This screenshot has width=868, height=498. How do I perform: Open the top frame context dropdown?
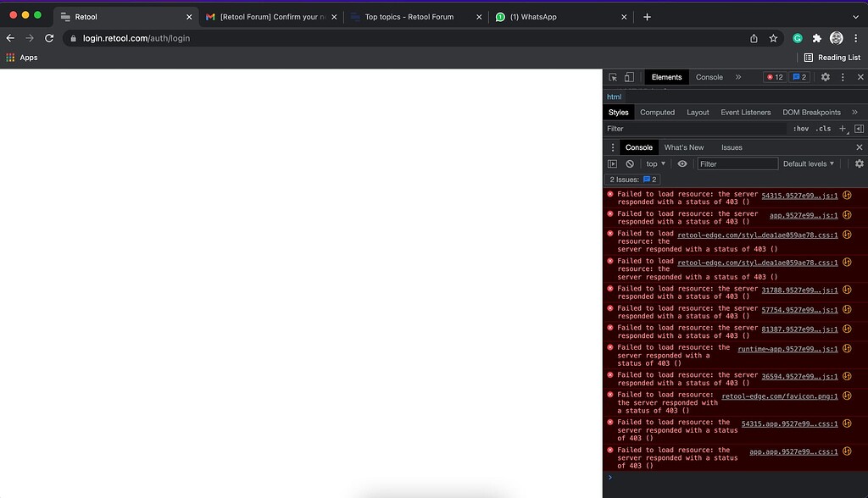(654, 164)
